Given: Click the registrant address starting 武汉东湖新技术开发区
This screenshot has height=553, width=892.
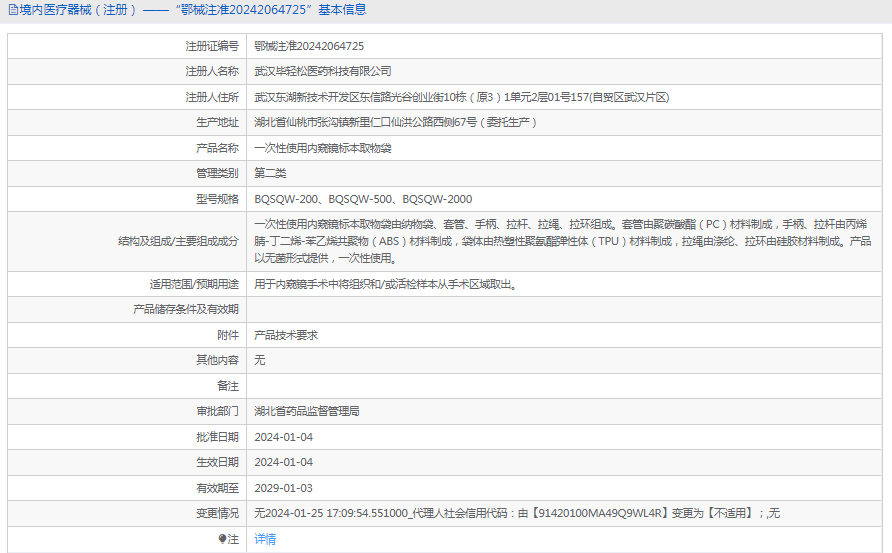Looking at the screenshot, I should (461, 97).
